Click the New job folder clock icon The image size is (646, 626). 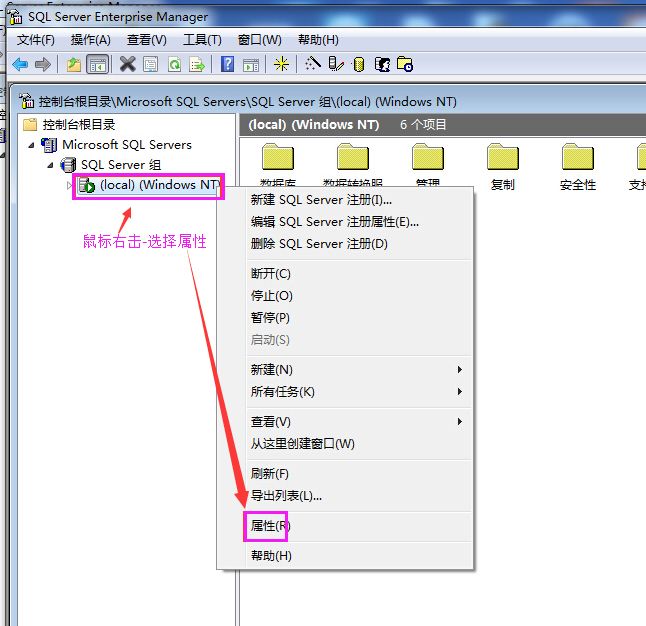pyautogui.click(x=405, y=64)
